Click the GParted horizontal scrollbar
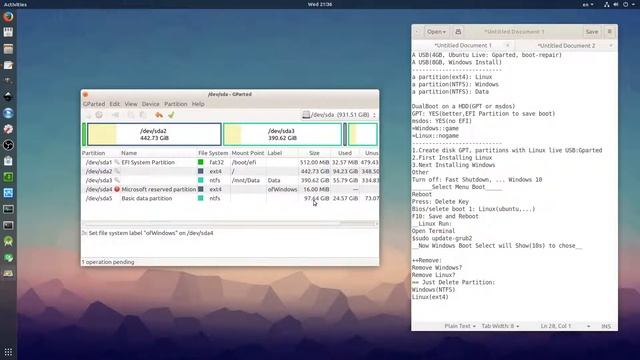Viewport: 640px width, 360px height. (x=230, y=223)
